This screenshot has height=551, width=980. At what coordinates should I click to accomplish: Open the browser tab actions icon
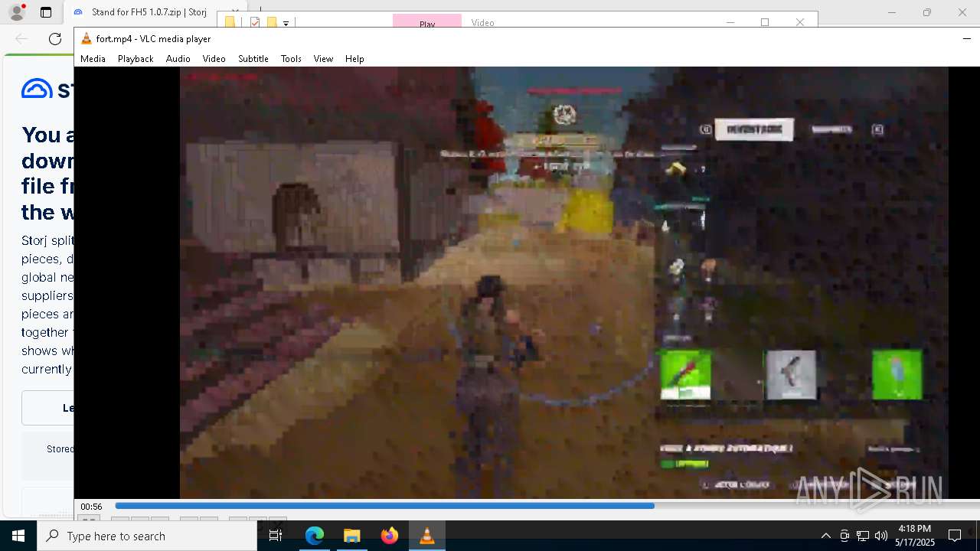[46, 12]
